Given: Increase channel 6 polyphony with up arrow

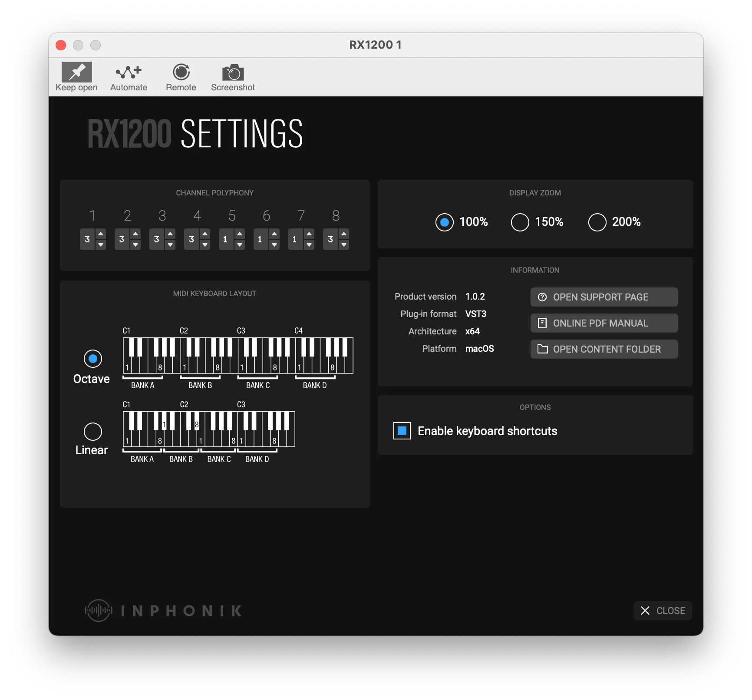Looking at the screenshot, I should point(274,234).
